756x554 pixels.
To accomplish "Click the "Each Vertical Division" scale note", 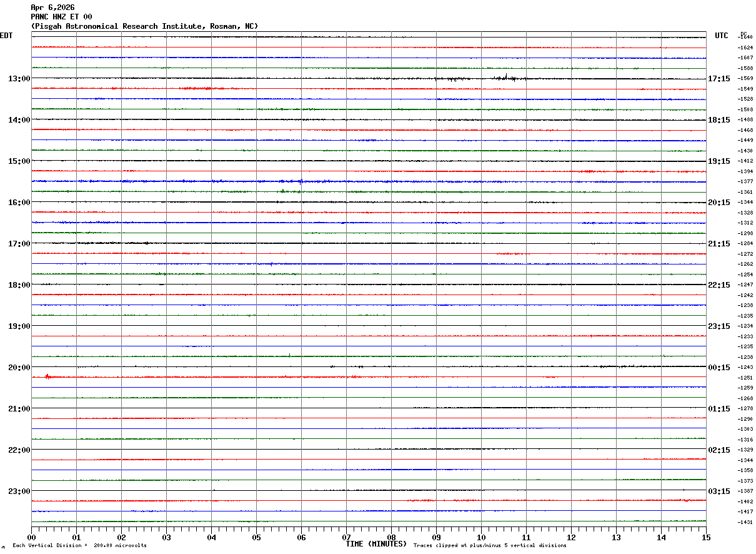I will tap(79, 545).
